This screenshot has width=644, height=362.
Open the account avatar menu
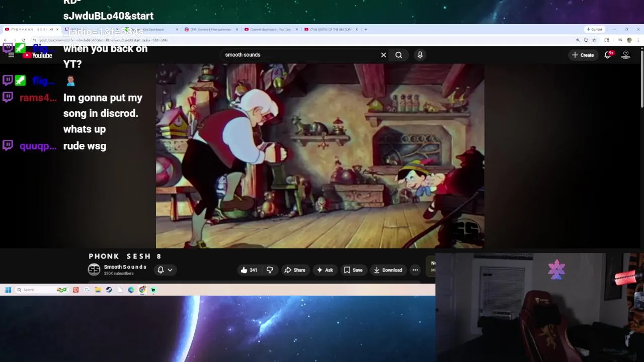point(626,55)
